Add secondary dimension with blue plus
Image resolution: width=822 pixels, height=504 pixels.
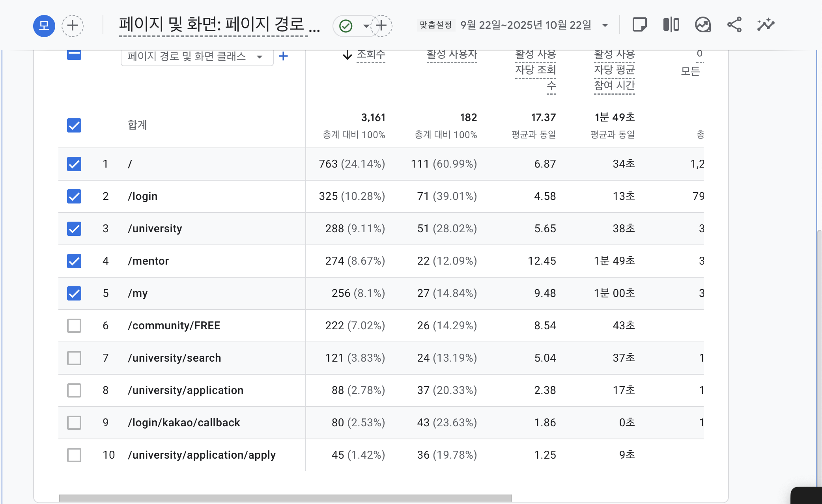283,56
